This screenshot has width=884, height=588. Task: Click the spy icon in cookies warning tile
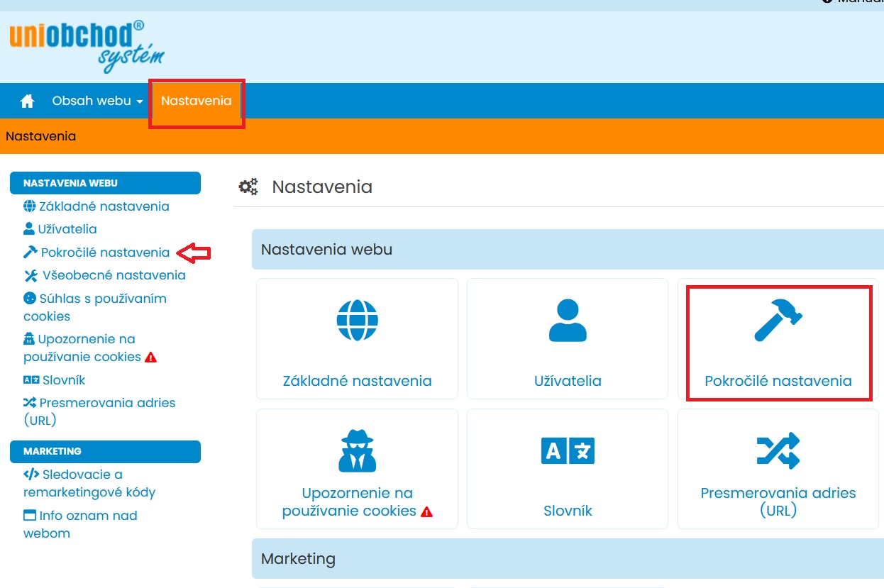pyautogui.click(x=357, y=451)
